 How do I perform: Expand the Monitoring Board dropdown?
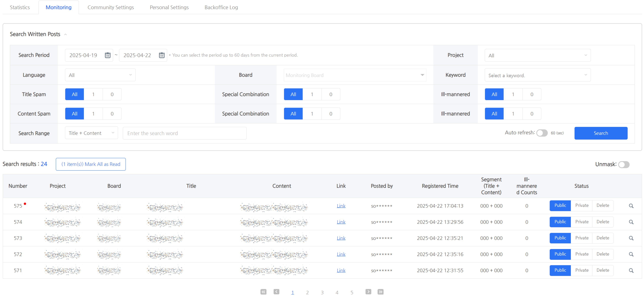point(355,75)
